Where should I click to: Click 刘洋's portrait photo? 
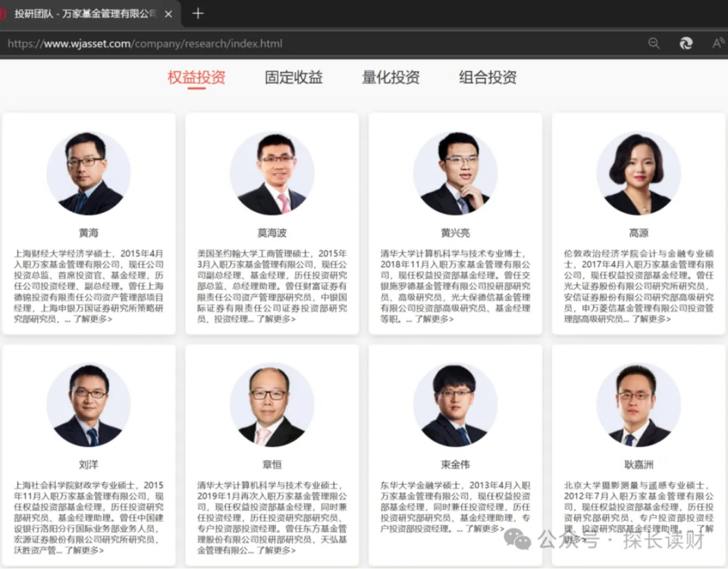pos(88,405)
